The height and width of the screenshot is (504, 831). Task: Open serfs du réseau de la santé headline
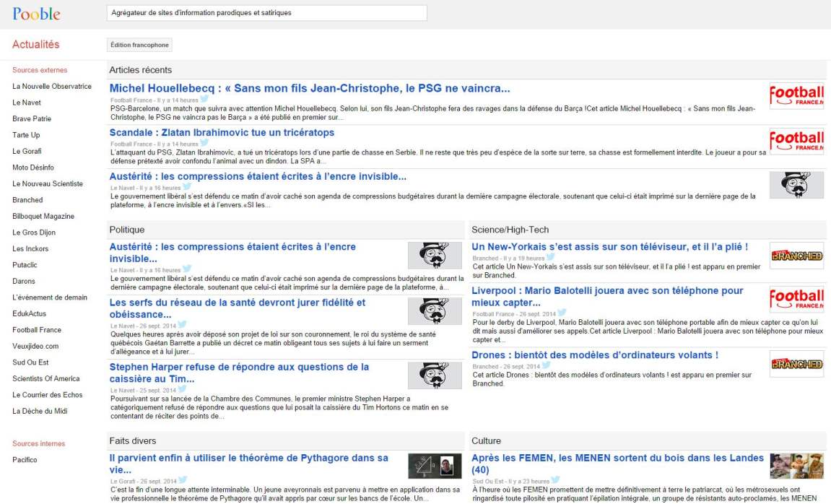[238, 308]
